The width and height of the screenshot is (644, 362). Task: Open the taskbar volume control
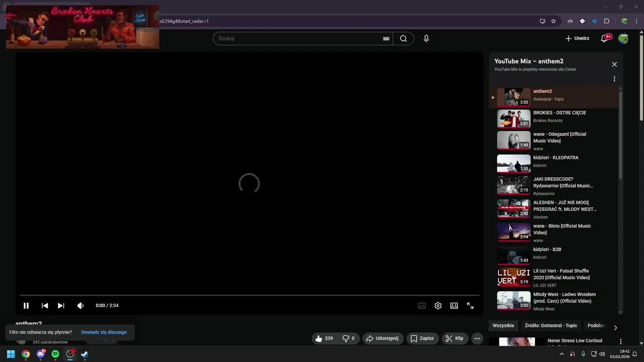(602, 354)
